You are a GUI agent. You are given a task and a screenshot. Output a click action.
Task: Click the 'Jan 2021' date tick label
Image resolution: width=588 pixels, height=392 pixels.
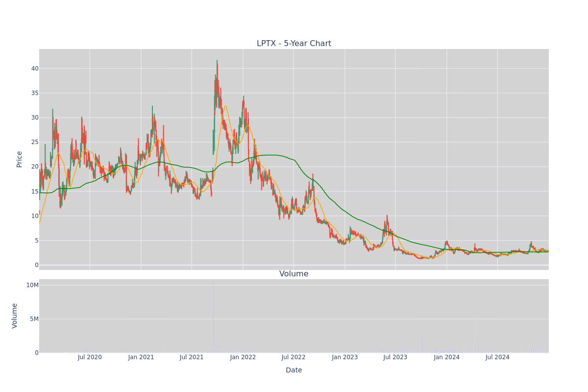click(x=141, y=357)
